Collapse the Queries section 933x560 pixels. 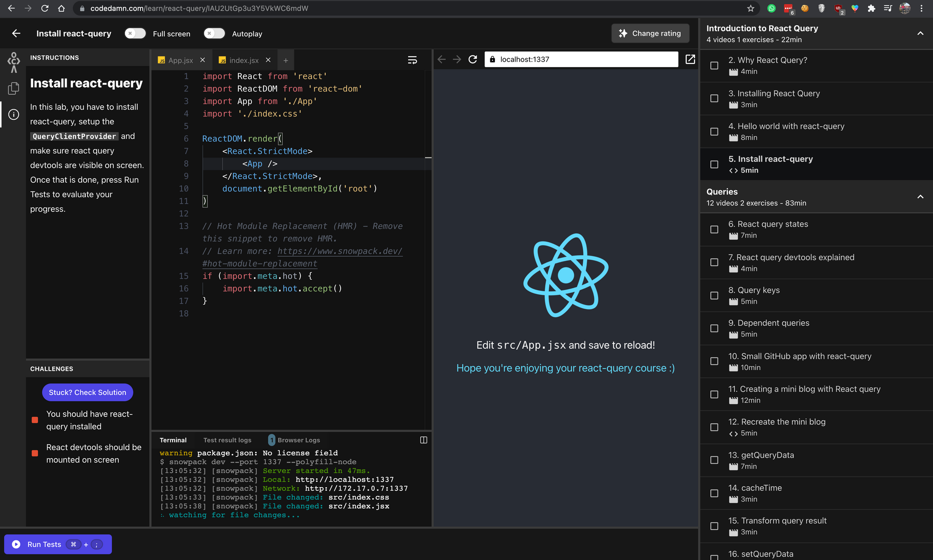[x=920, y=197]
